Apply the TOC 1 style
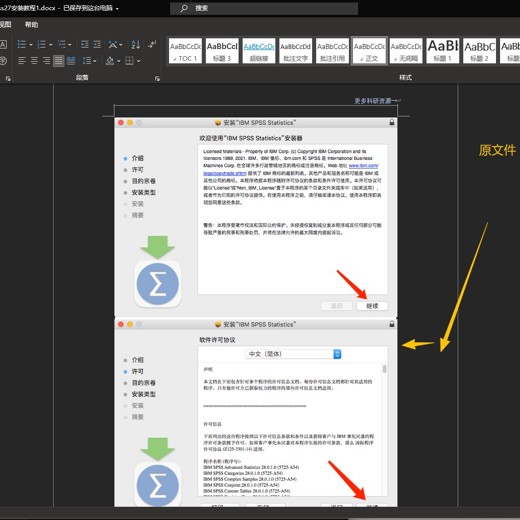 click(185, 51)
